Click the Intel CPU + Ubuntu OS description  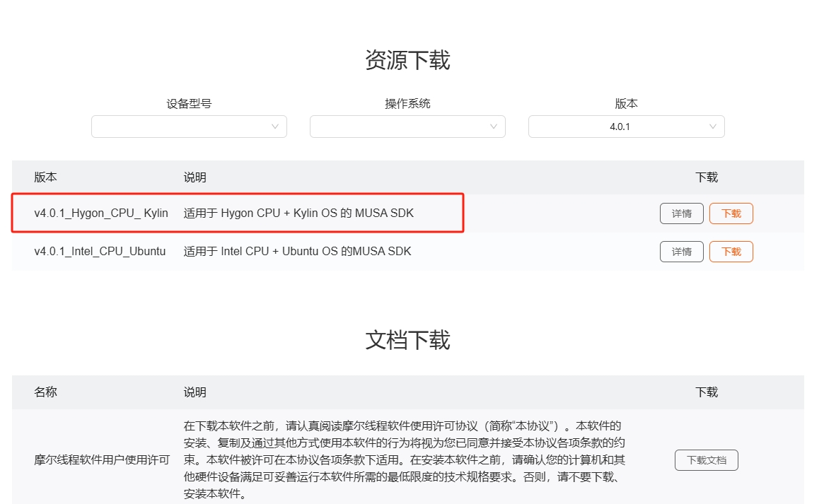pos(298,252)
